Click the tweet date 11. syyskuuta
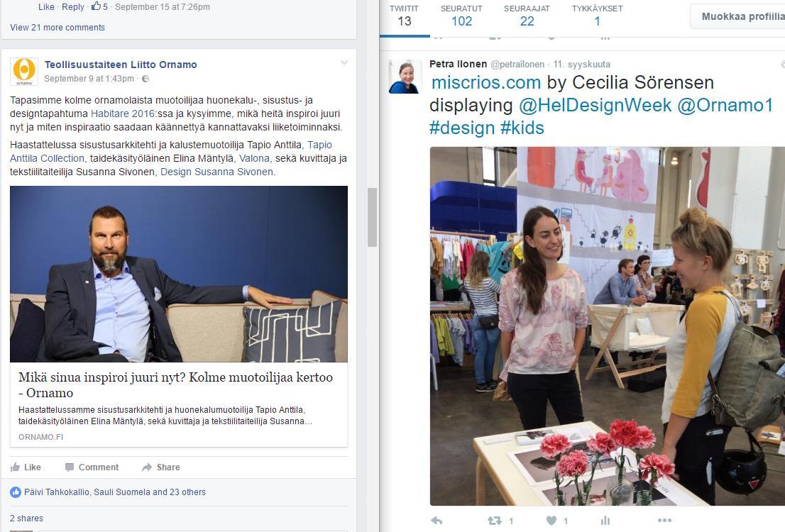Viewport: 785px width, 532px height. pos(582,64)
